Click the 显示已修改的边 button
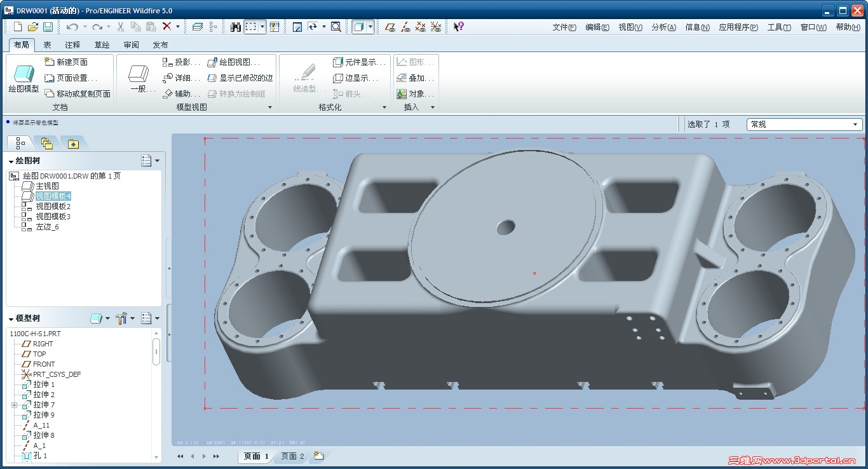868x469 pixels. [240, 78]
